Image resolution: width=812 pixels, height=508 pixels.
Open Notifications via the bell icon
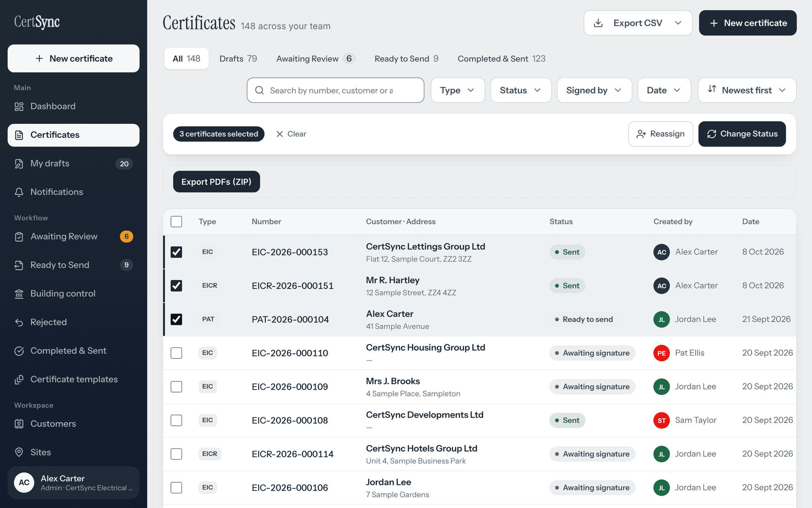click(x=19, y=192)
